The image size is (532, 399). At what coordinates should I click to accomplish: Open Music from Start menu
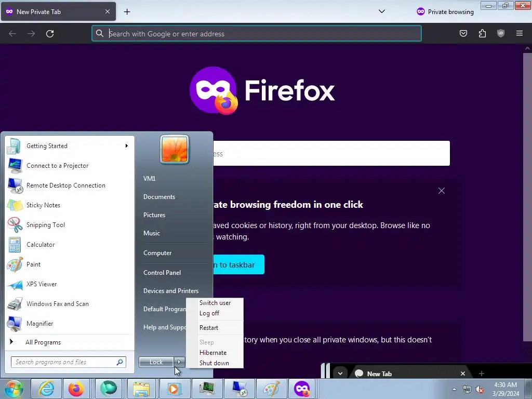[x=152, y=233]
